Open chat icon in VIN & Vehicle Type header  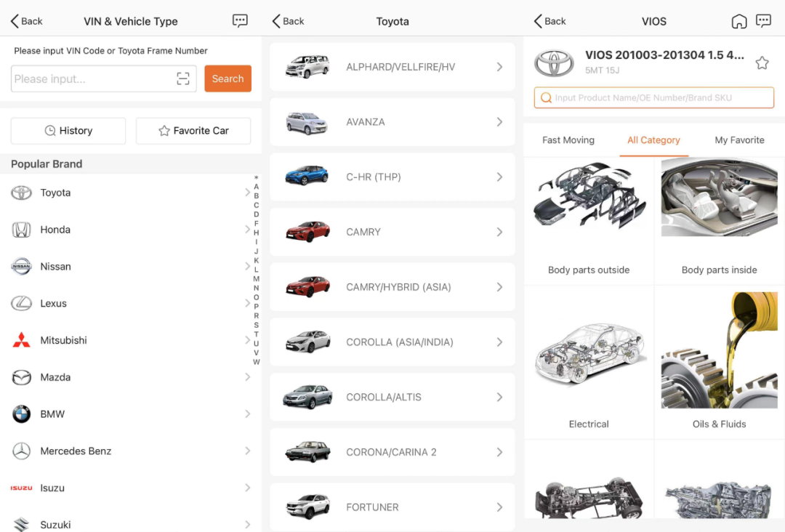click(x=240, y=21)
